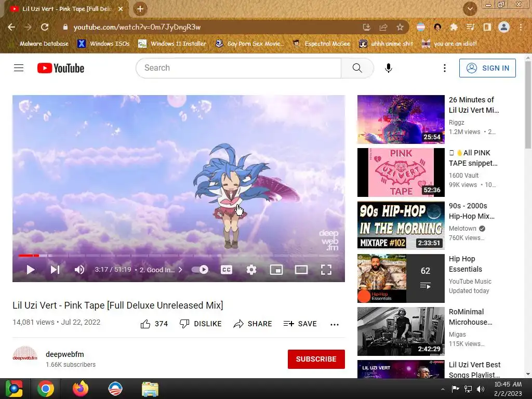532x399 pixels.
Task: Open a new browser tab
Action: coord(140,9)
